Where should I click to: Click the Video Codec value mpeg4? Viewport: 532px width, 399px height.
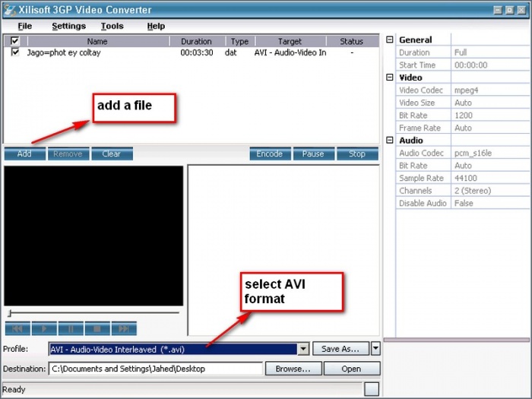coord(467,90)
